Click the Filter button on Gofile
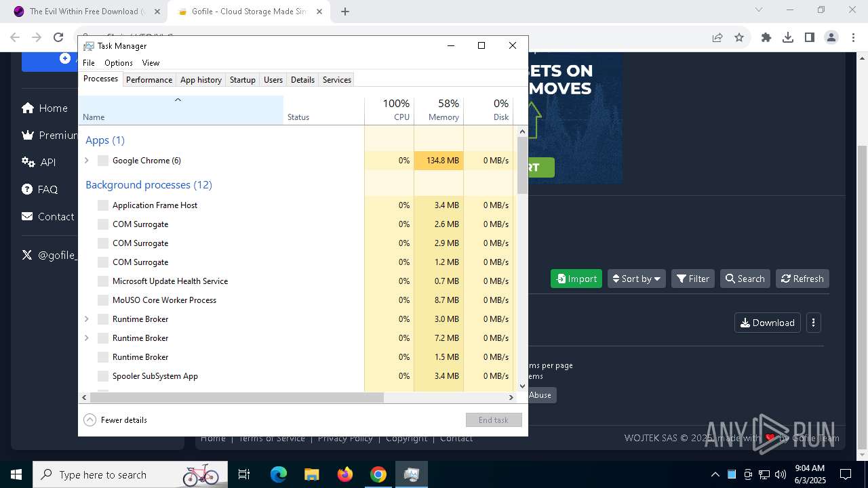The width and height of the screenshot is (868, 488). 692,279
